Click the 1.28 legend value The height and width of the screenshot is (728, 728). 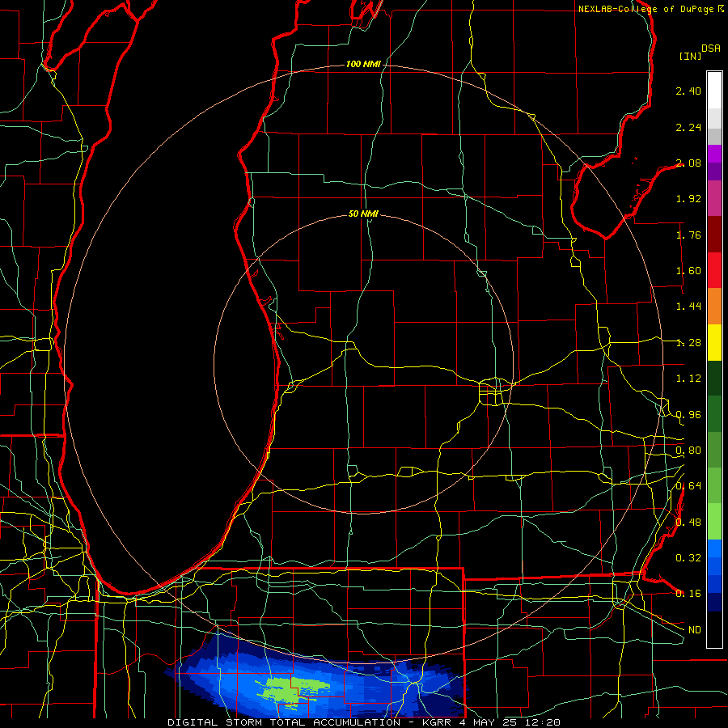tap(688, 343)
